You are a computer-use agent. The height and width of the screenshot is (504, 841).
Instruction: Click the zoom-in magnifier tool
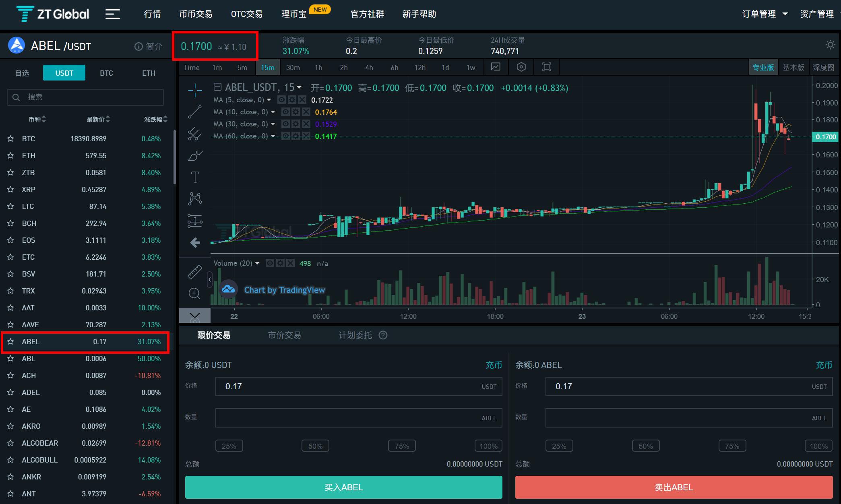194,293
